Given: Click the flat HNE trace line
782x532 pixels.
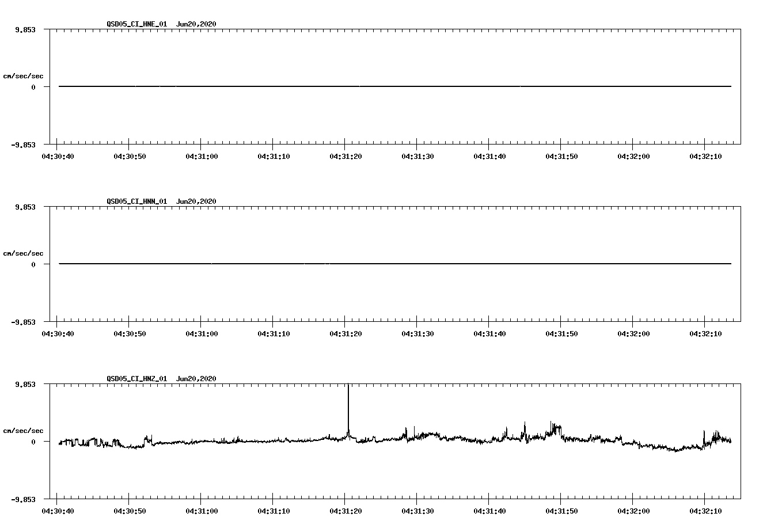Looking at the screenshot, I should click(395, 86).
